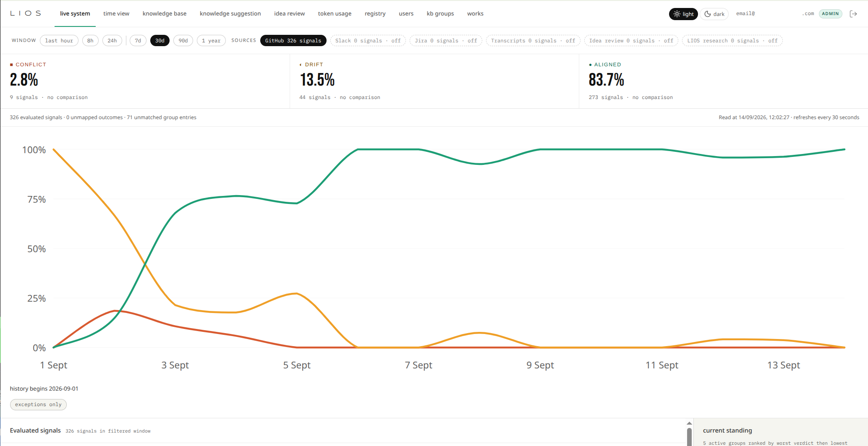868x446 pixels.
Task: Open the time view tab
Action: pos(116,13)
